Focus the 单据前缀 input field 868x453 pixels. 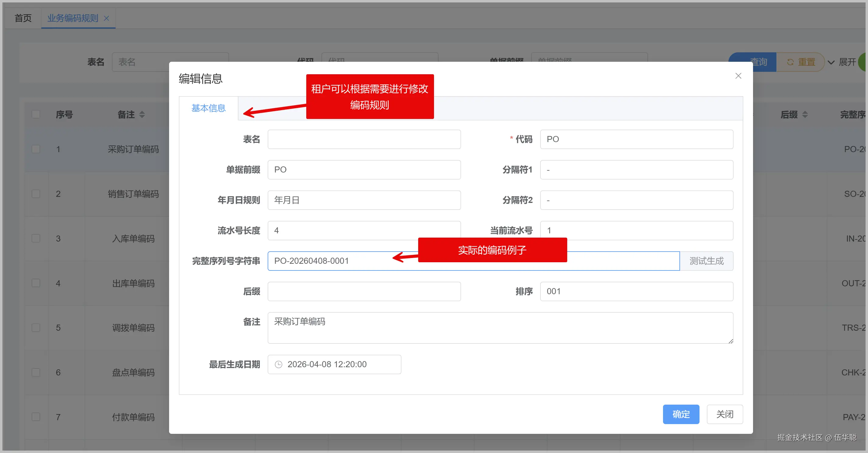pyautogui.click(x=364, y=169)
